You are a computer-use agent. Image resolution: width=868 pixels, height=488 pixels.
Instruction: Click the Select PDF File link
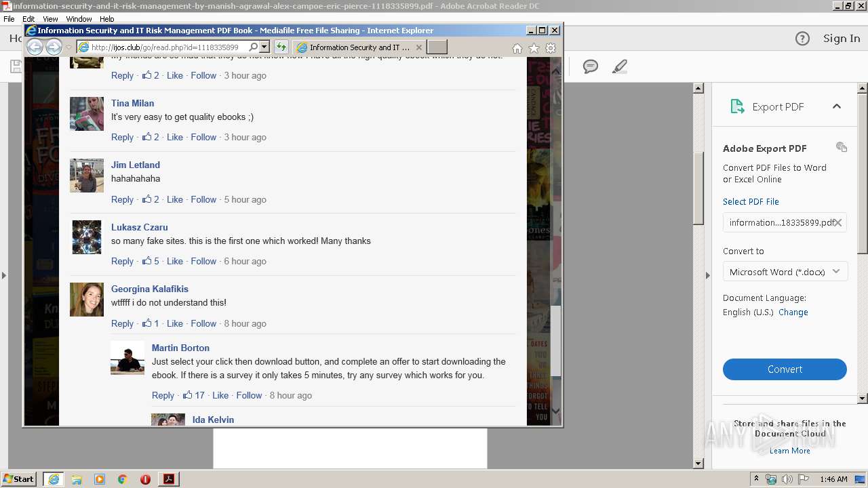pyautogui.click(x=751, y=201)
